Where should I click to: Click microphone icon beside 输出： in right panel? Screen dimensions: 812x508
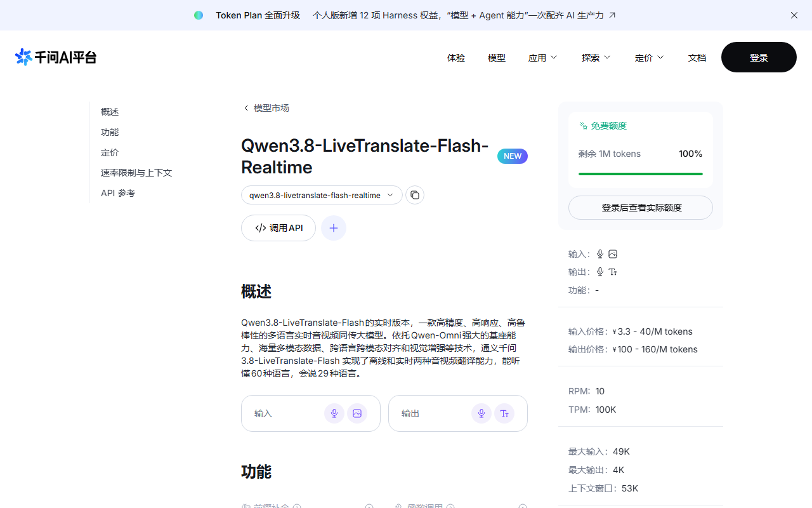point(600,272)
